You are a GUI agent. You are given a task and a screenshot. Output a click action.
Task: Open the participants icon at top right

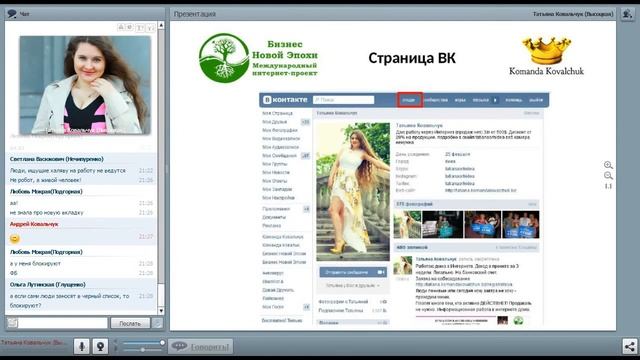(627, 14)
